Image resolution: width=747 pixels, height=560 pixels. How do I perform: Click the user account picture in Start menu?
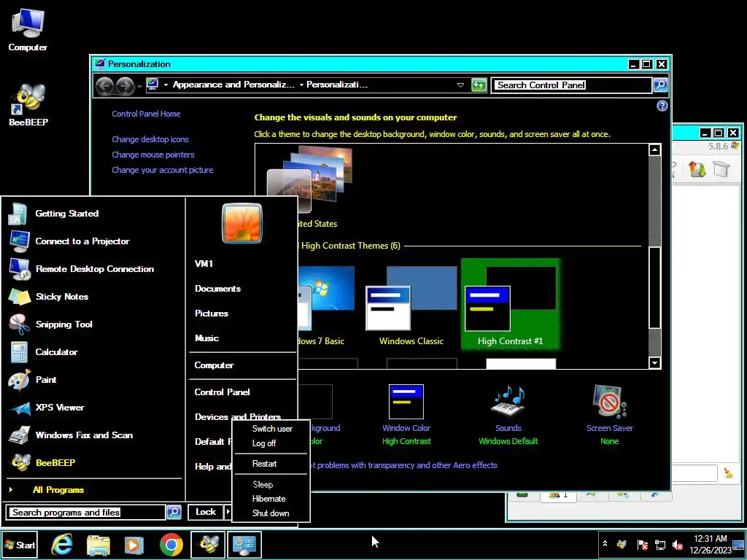242,223
